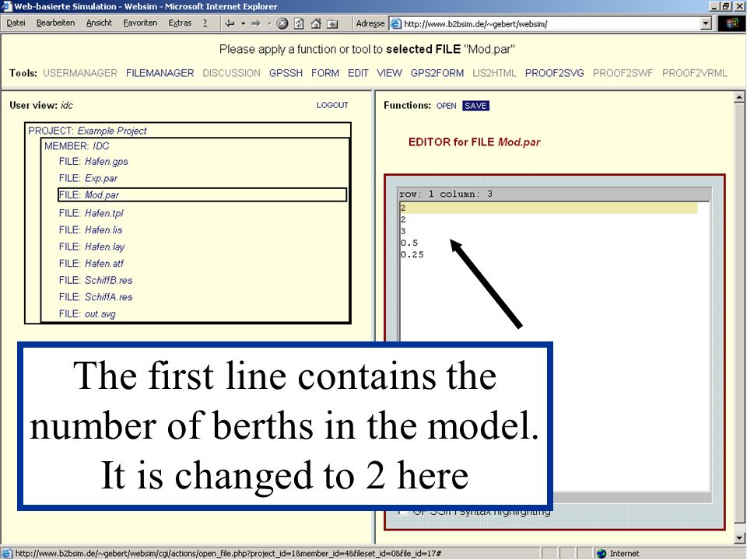Click the LOGOUT link

(332, 105)
